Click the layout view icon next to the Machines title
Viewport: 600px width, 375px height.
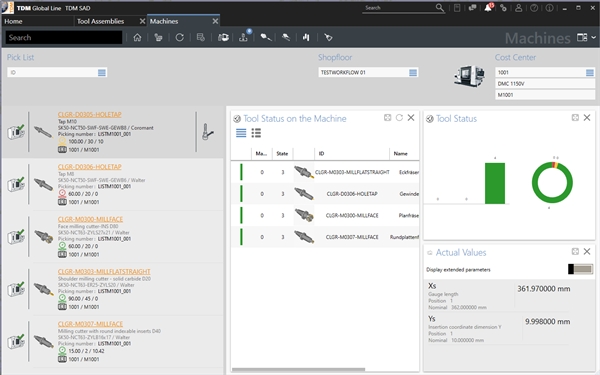[x=582, y=38]
